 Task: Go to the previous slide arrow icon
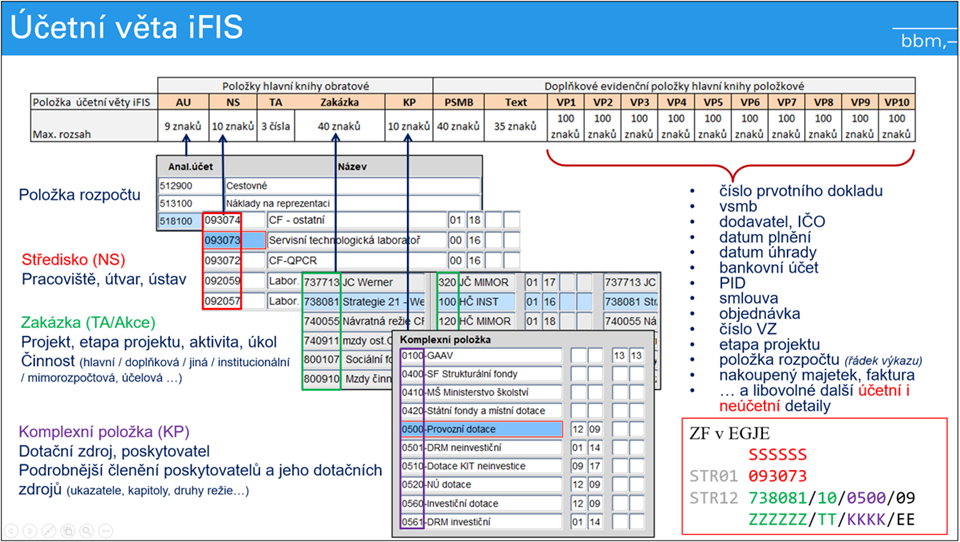coord(10,530)
